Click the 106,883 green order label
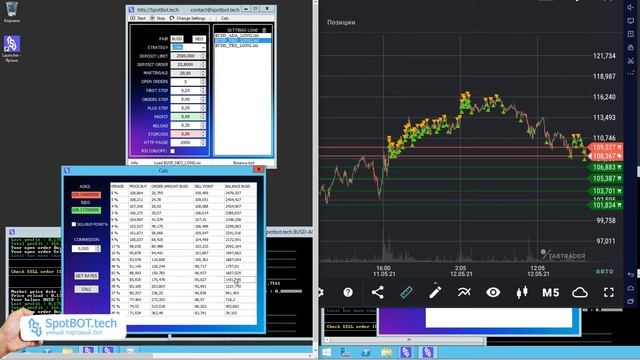Image resolution: width=640 pixels, height=360 pixels. pos(606,167)
